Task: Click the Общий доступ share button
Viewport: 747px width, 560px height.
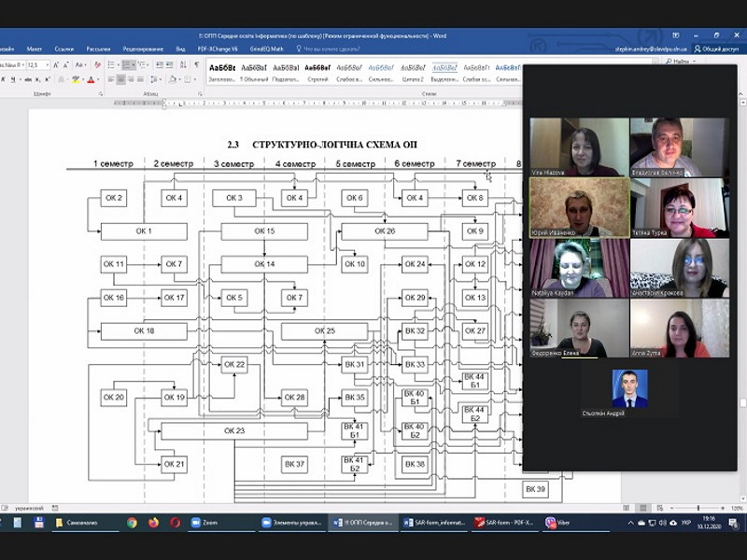Action: pyautogui.click(x=716, y=49)
